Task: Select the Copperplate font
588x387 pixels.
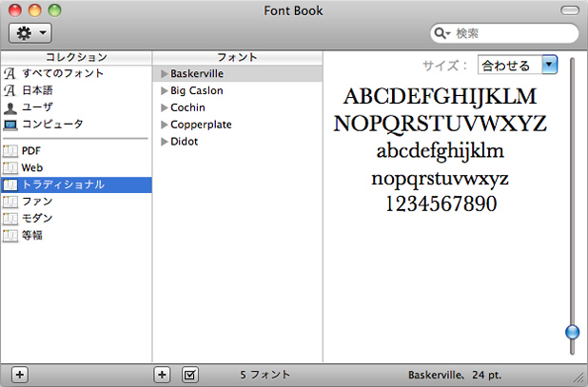Action: (x=201, y=125)
